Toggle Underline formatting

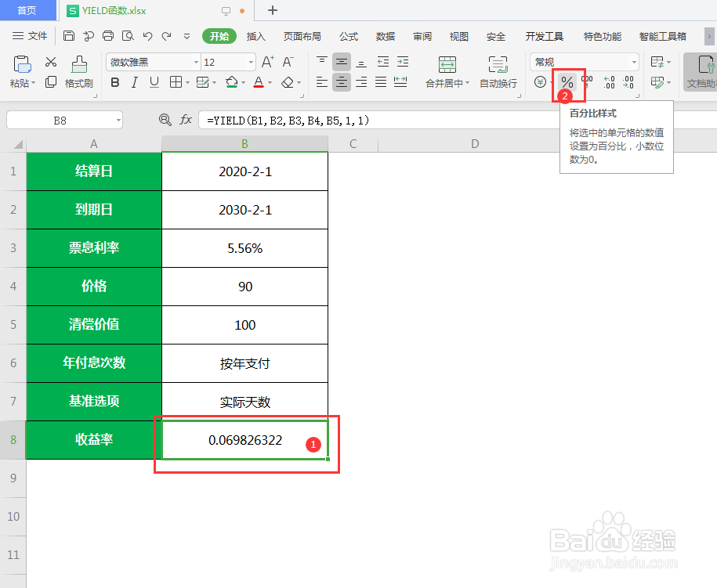154,82
